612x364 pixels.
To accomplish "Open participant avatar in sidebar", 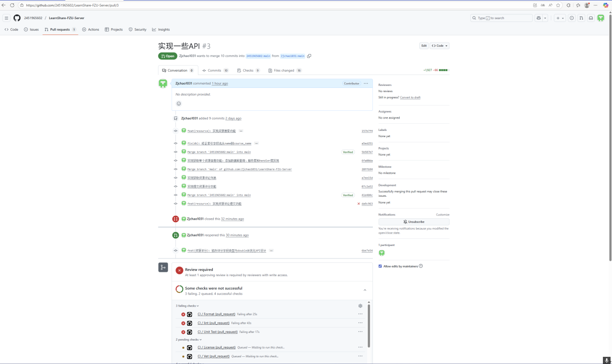I will pos(382,253).
